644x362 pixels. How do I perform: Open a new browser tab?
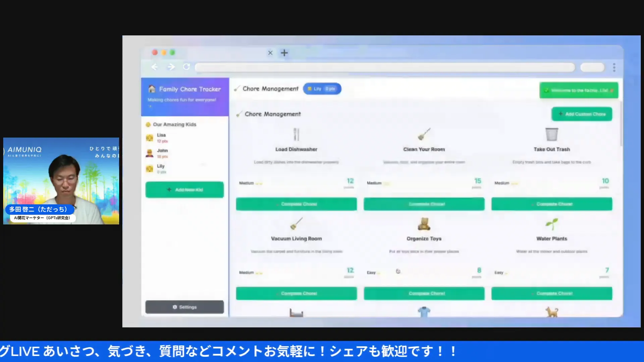click(284, 53)
